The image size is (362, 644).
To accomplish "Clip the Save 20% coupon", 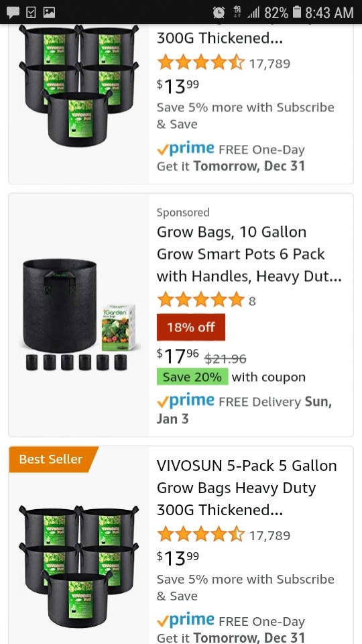I will 192,377.
